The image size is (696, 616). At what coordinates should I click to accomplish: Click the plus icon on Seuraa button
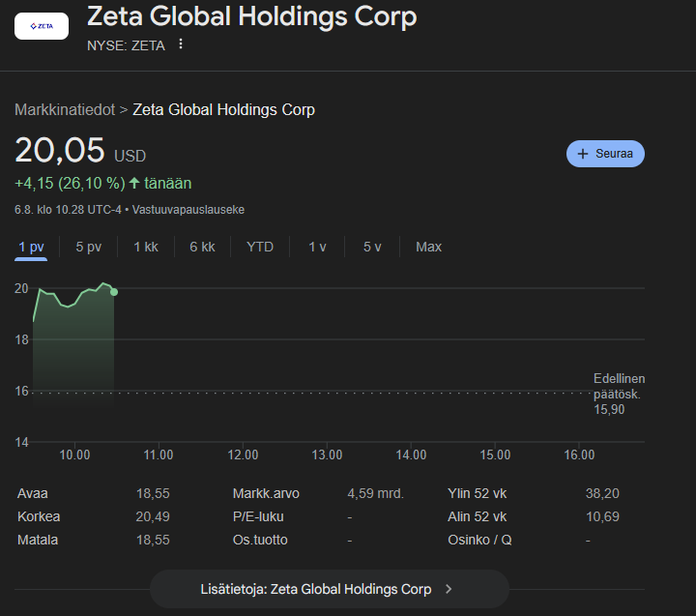(x=583, y=154)
